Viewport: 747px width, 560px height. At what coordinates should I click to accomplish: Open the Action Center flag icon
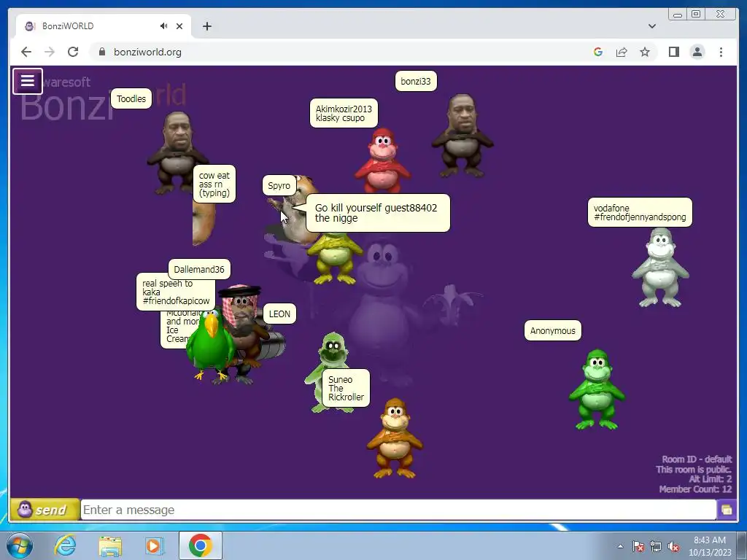click(638, 547)
